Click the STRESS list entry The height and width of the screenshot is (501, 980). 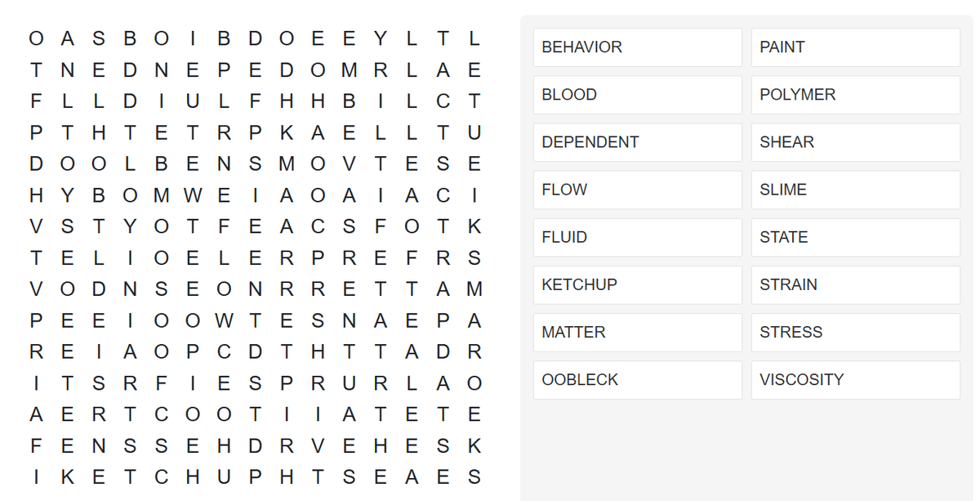pos(855,332)
